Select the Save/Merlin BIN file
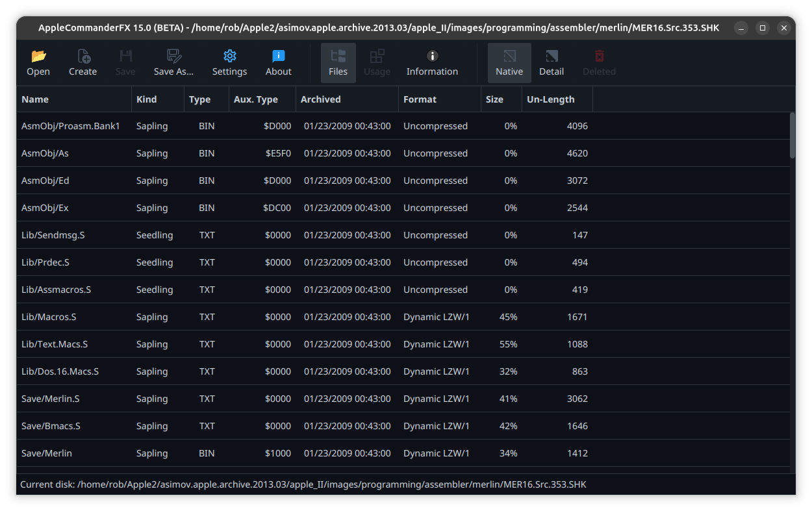Screen dimensions: 812x511 pos(403,453)
